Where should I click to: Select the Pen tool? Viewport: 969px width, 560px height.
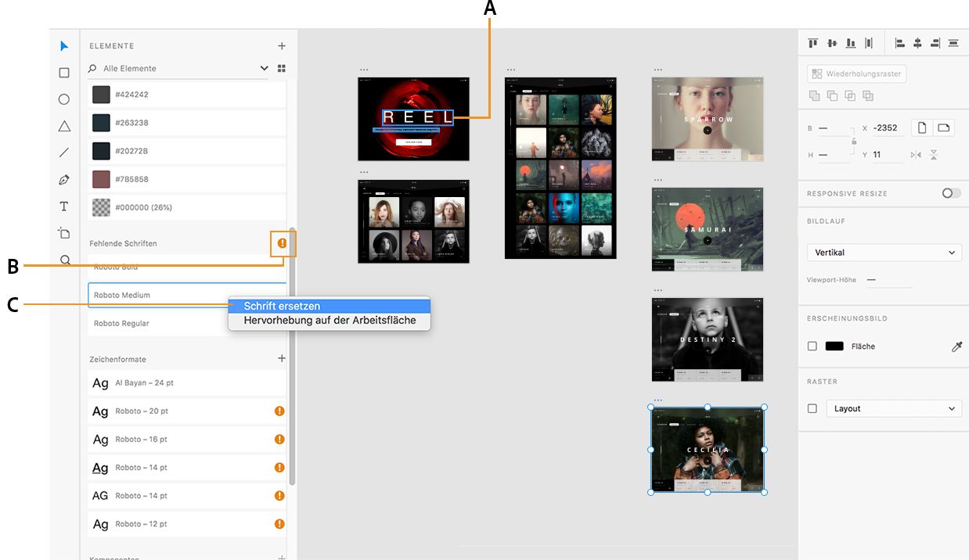pos(64,180)
